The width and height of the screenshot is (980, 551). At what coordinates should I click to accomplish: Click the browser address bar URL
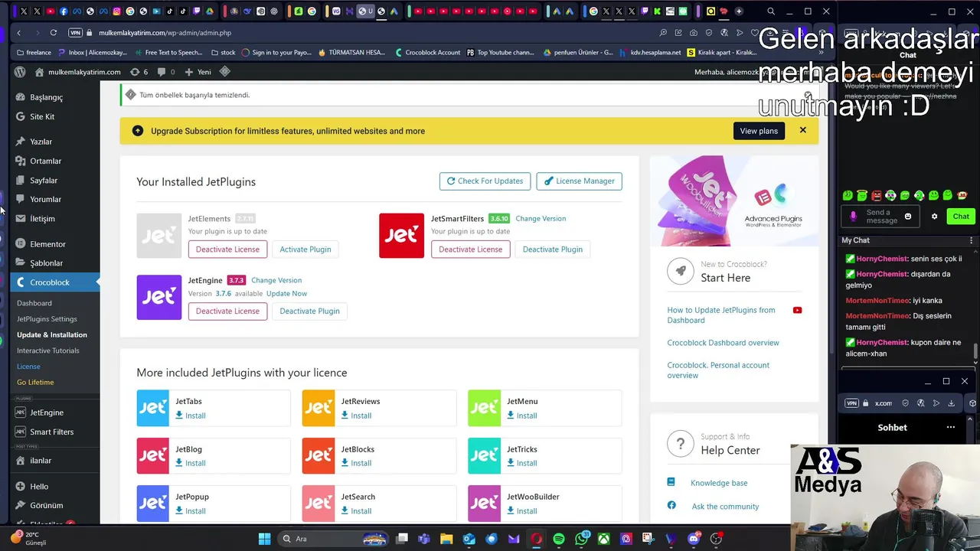tap(165, 33)
